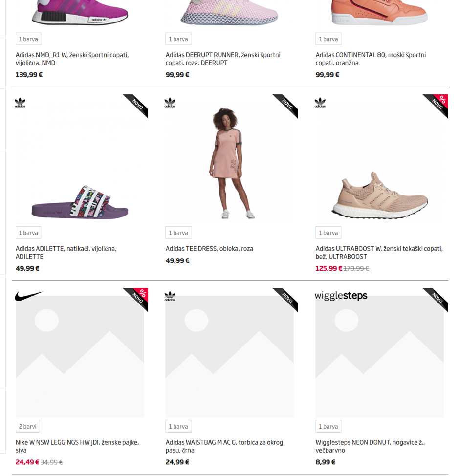
Task: Open Adidas NMD_R1 W product link
Action: point(72,59)
